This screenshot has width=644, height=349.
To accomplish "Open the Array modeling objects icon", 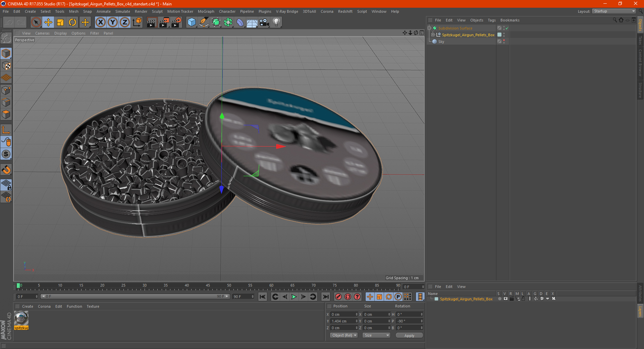I will pos(228,22).
